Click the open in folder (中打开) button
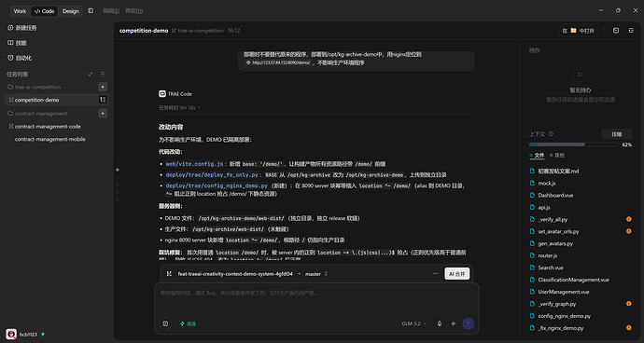The height and width of the screenshot is (343, 644). (579, 31)
